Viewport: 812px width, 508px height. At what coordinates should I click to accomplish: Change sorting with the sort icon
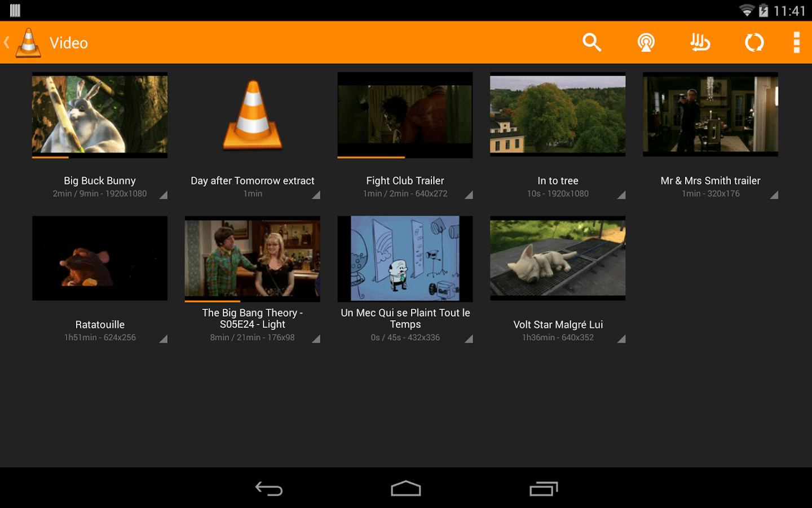click(700, 42)
